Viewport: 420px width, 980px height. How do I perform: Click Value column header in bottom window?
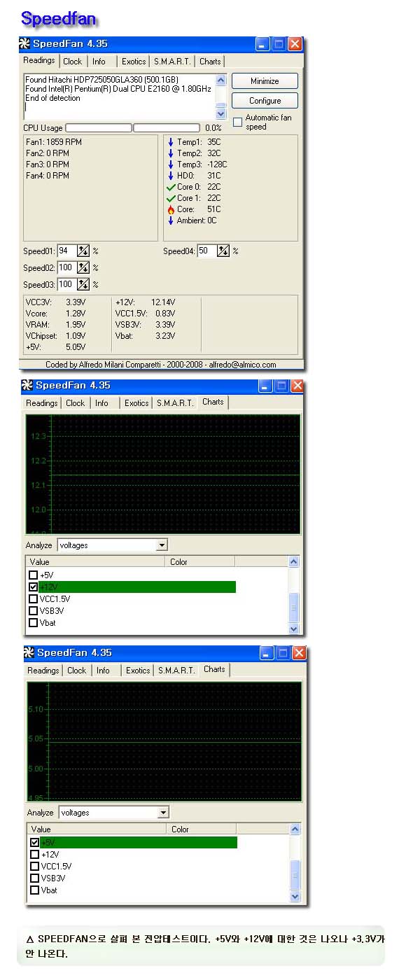click(98, 829)
